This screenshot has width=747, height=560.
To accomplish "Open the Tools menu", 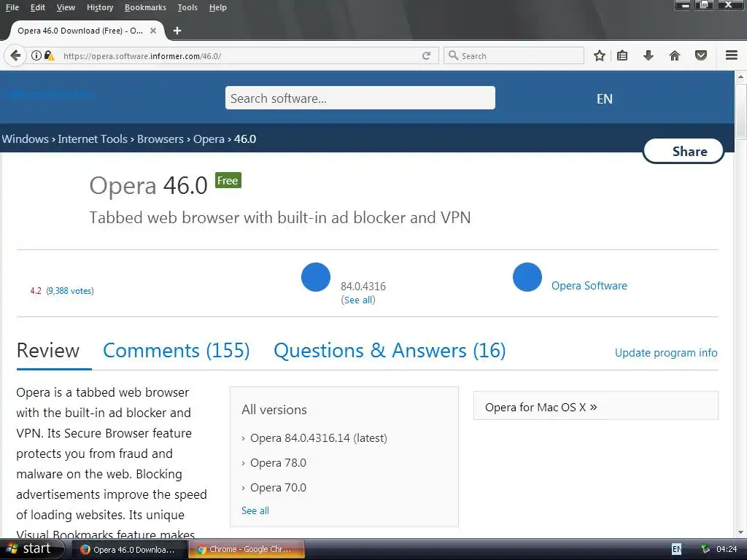I will tap(187, 7).
